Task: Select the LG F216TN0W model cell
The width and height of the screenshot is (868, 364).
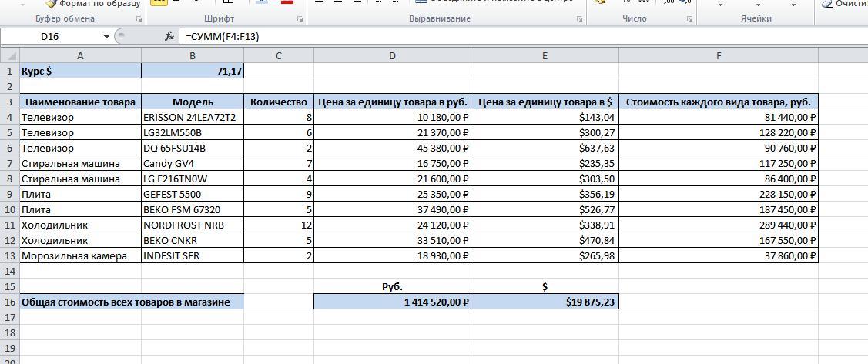Action: tap(193, 179)
